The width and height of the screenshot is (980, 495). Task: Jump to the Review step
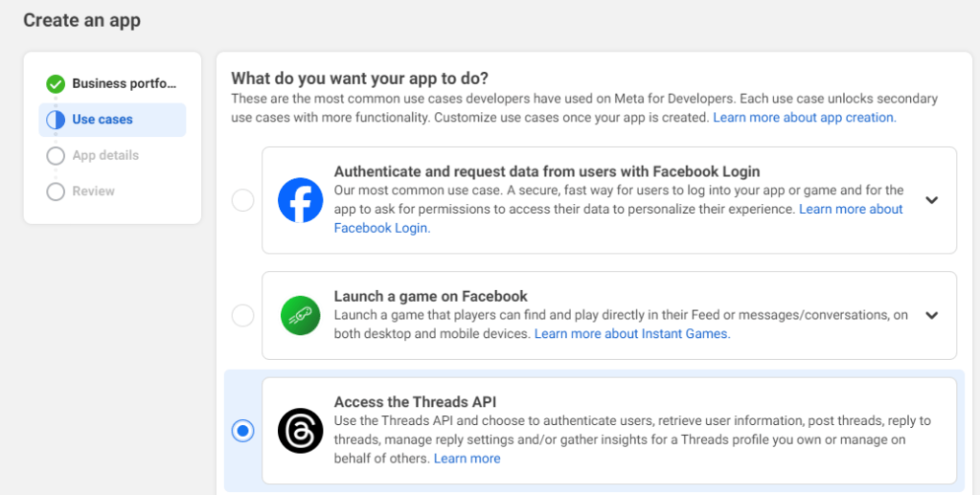click(x=92, y=191)
